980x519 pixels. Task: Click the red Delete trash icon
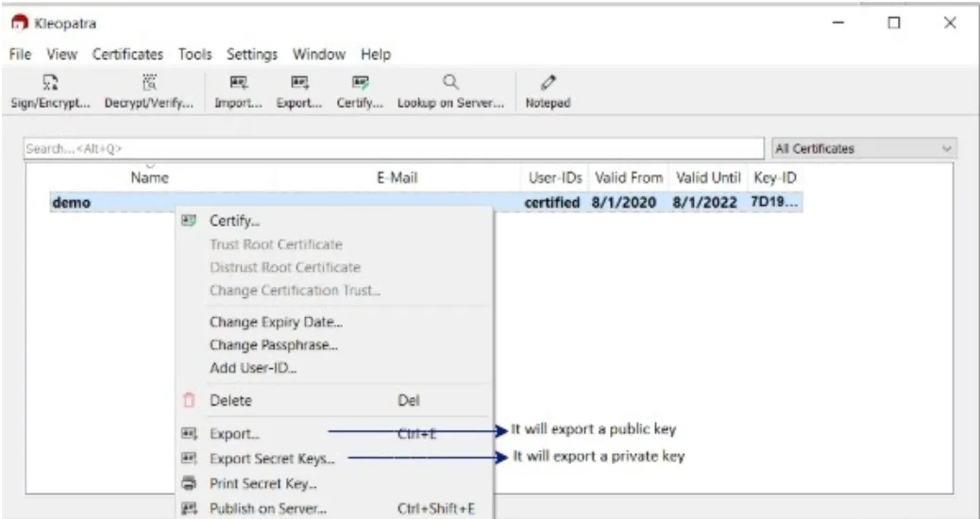point(189,400)
